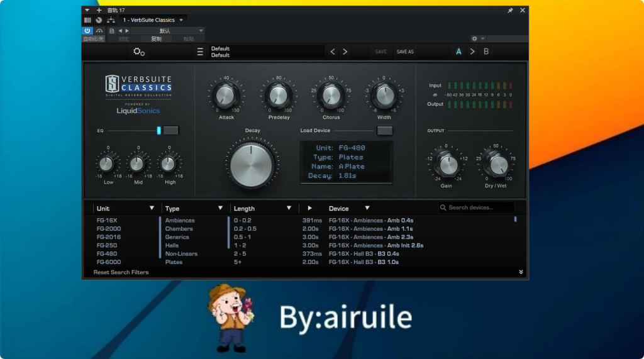Screen dimensions: 644x359
Task: Click the 粘贴 paste button
Action: coord(189,39)
